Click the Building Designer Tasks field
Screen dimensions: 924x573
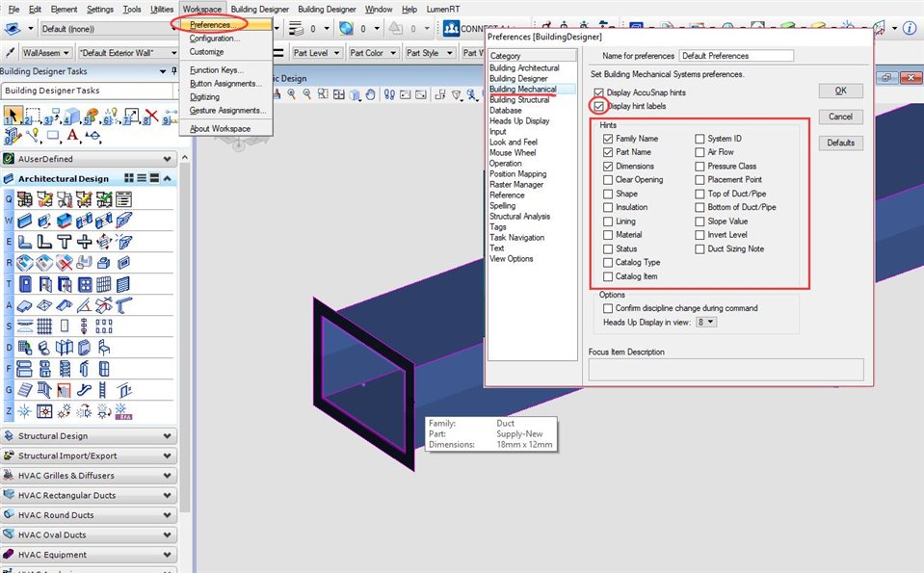tap(88, 91)
